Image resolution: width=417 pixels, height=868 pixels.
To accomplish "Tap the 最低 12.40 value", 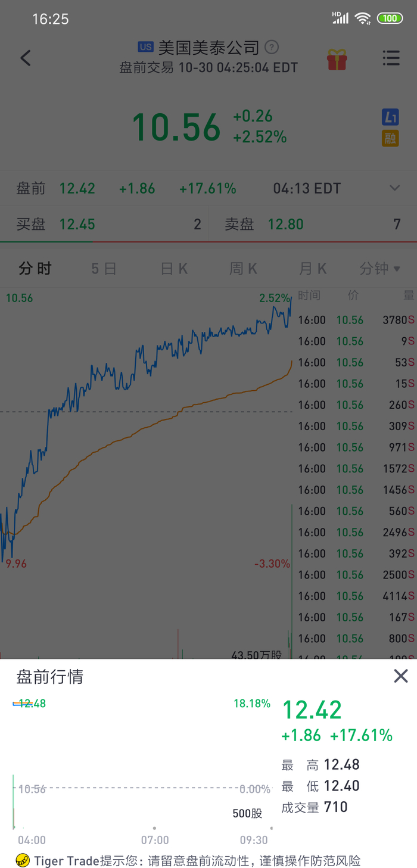I will click(x=341, y=786).
